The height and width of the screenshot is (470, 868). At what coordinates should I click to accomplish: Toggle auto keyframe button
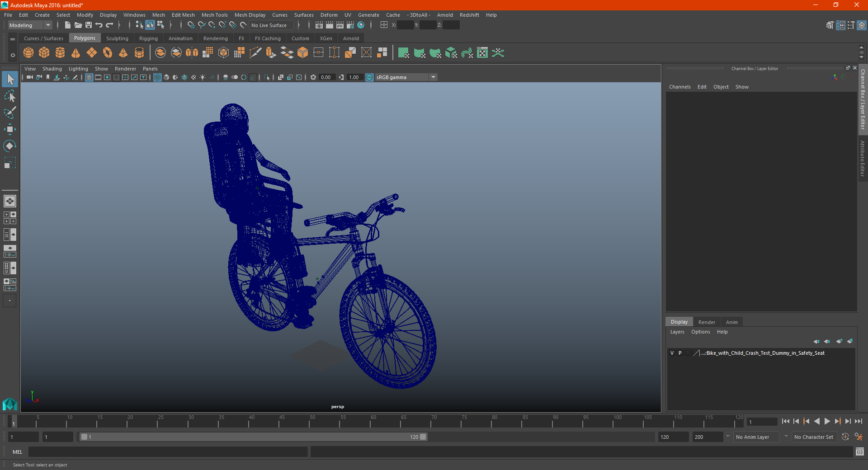[x=845, y=437]
